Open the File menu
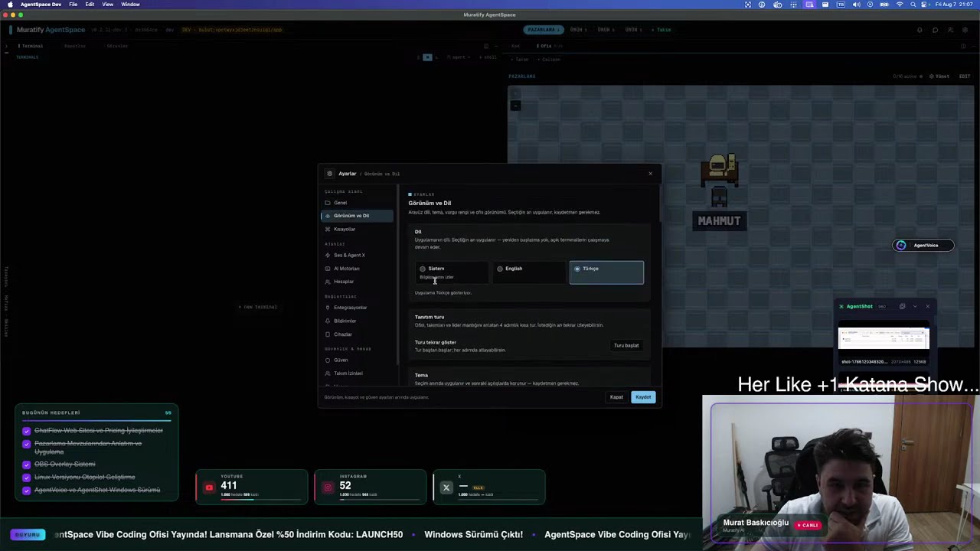Viewport: 980px width, 551px height. tap(73, 5)
